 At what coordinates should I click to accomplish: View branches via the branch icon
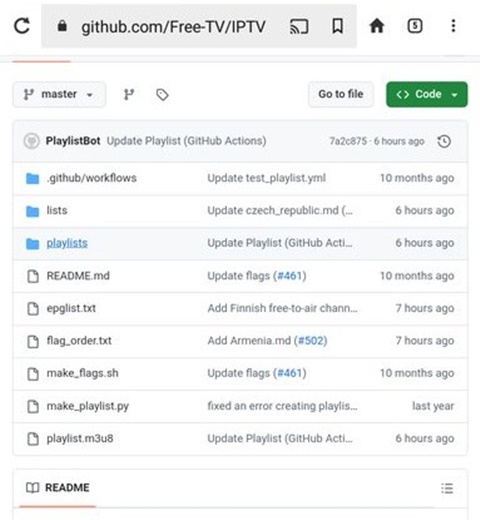point(129,95)
